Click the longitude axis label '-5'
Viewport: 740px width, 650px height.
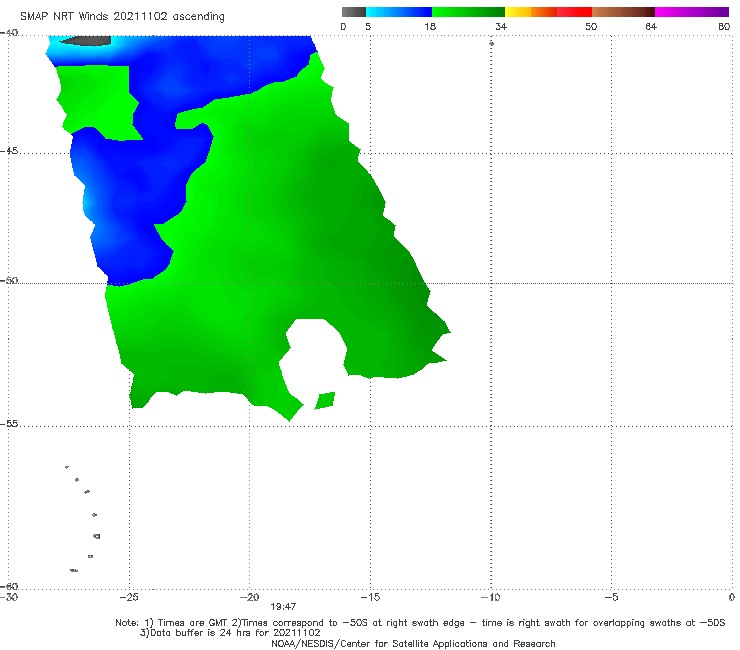click(611, 597)
